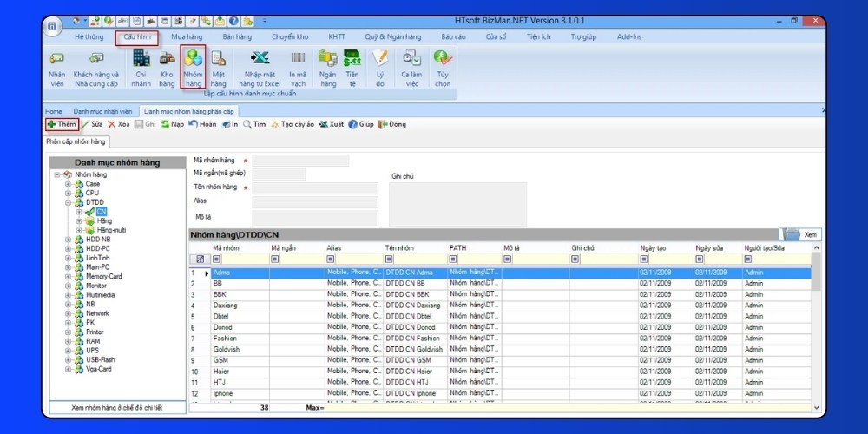
Task: Open Khách hàng và Nhà cung cấp
Action: coord(96,68)
